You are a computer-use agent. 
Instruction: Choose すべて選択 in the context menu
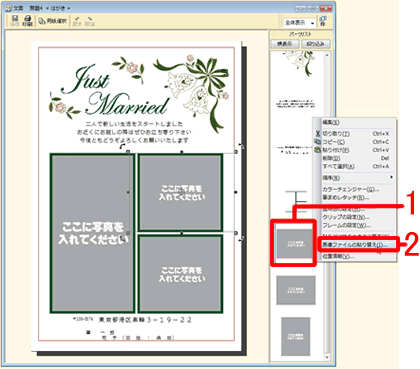point(352,166)
